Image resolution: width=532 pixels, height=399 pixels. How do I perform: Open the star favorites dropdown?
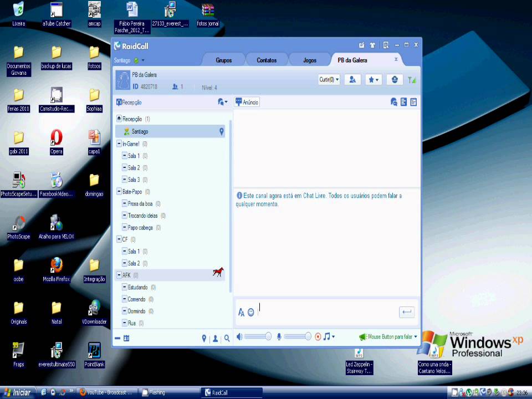tap(374, 80)
